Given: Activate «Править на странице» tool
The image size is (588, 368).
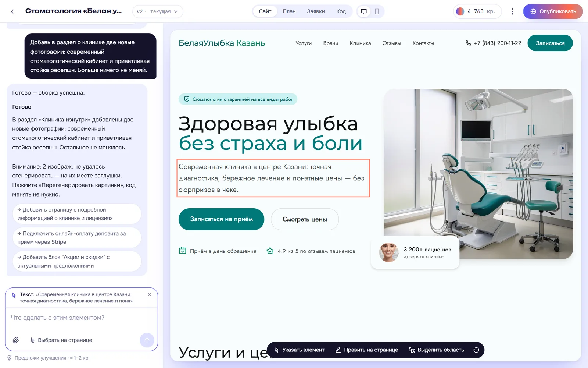Looking at the screenshot, I should click(367, 350).
